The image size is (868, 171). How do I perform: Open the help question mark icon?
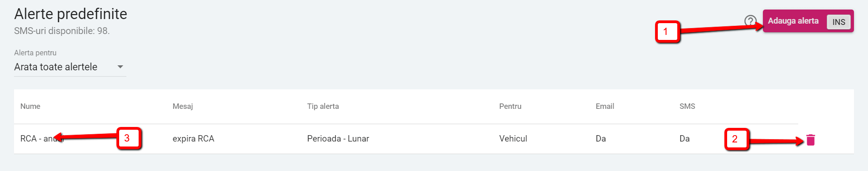750,21
